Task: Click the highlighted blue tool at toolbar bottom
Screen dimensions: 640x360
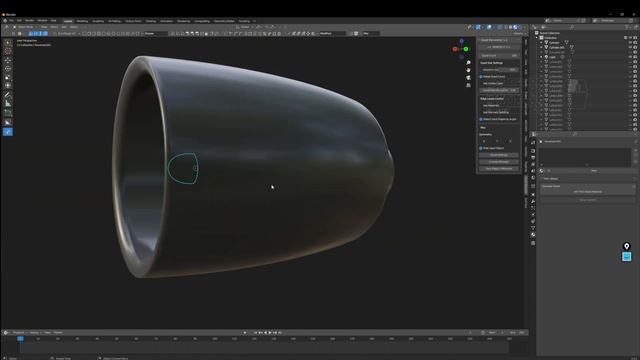Action: click(8, 132)
